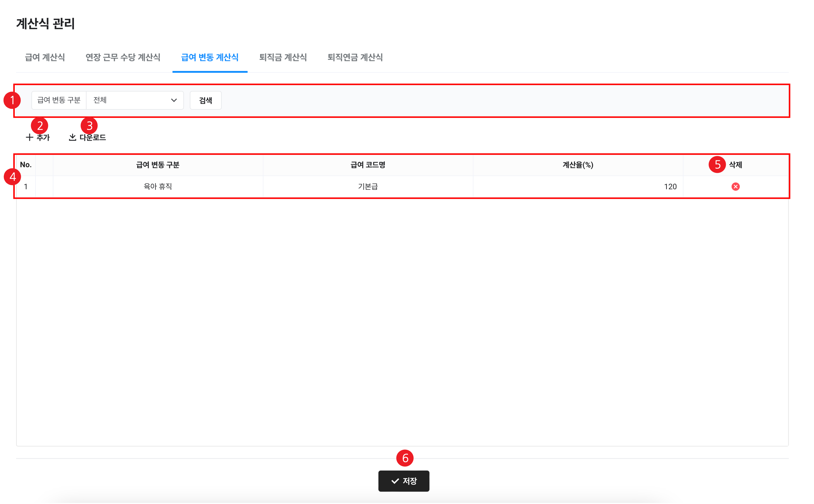
Task: Select the 육아 휴직 cell
Action: tap(158, 187)
